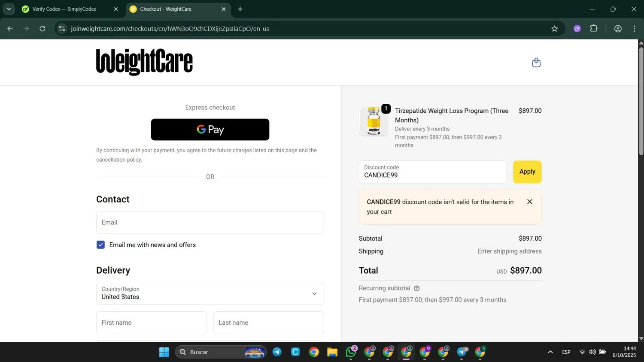Close the Checkout - WeightCare tab
This screenshot has height=362, width=644.
coord(223,9)
